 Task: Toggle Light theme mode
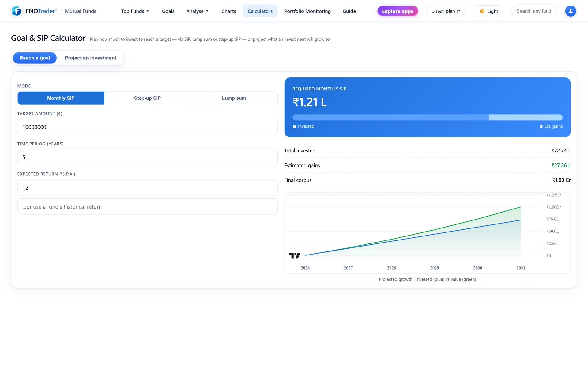488,11
